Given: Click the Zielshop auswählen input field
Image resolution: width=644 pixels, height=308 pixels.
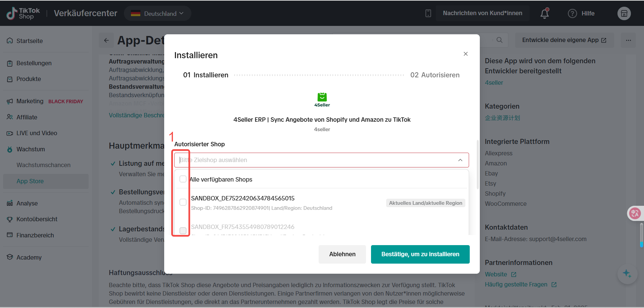Looking at the screenshot, I should [316, 160].
